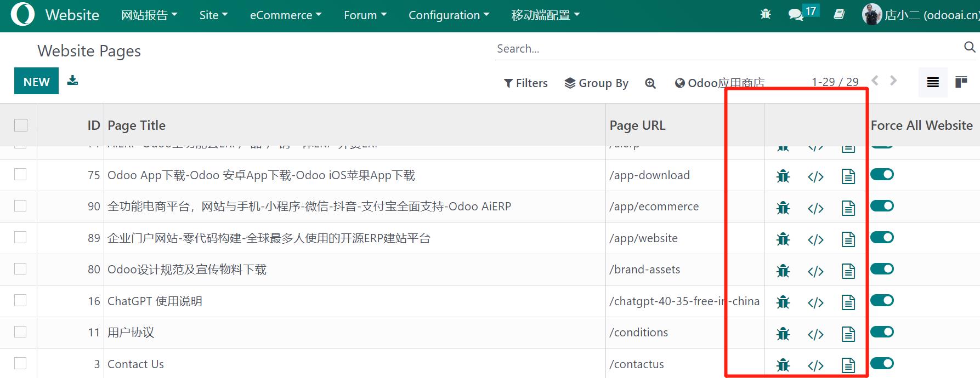
Task: Click code icon in /app/ecommerce row
Action: point(815,208)
